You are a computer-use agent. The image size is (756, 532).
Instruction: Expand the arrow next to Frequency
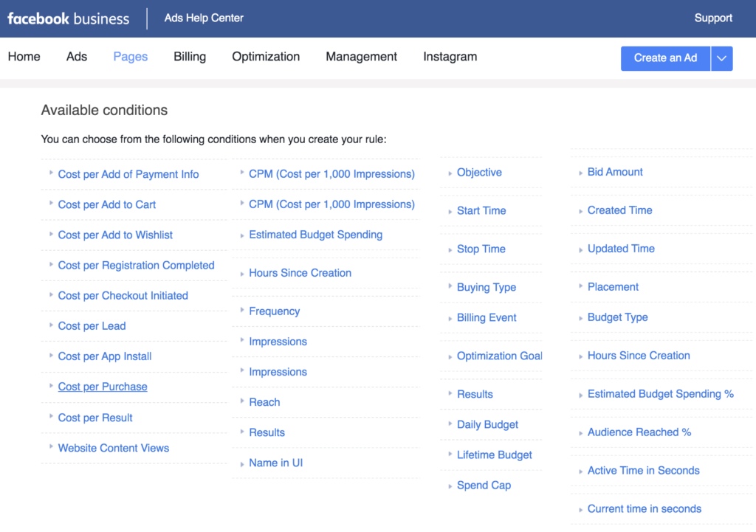pyautogui.click(x=242, y=311)
